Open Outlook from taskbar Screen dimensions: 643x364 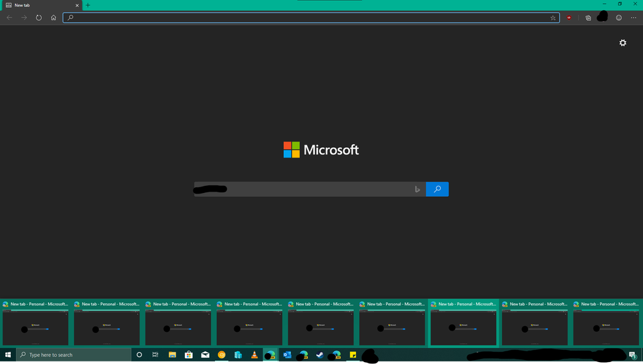[287, 354]
